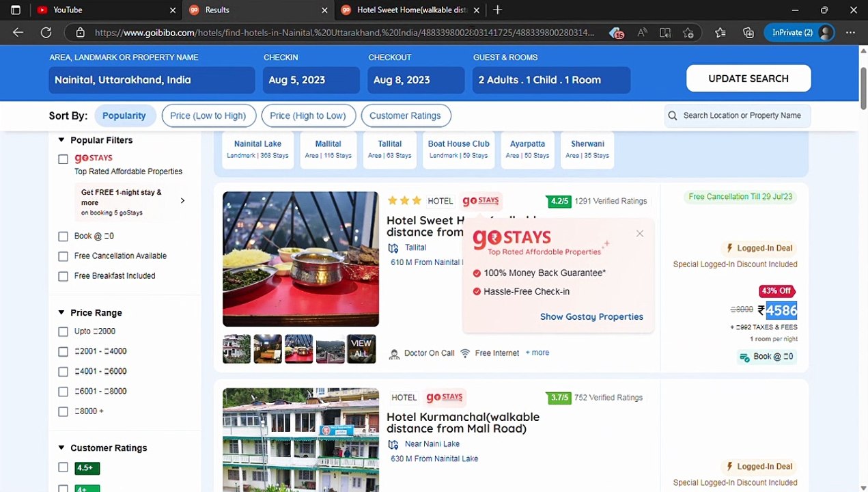Viewport: 868px width, 492px height.
Task: Click the Free Internet wifi icon
Action: tap(465, 353)
